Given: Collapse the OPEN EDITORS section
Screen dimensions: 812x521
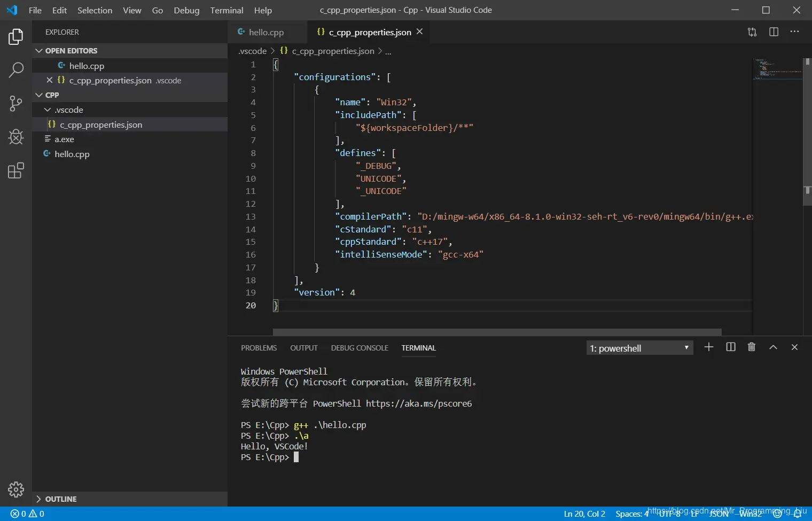Looking at the screenshot, I should (130, 51).
